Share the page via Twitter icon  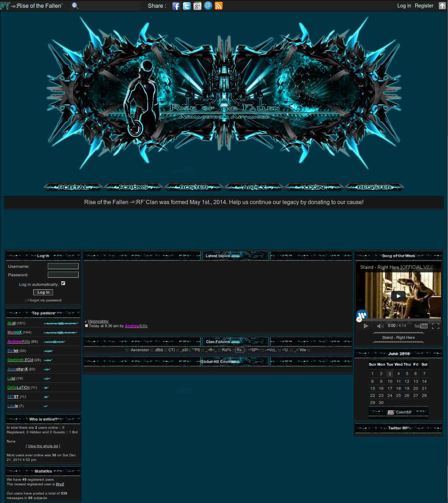186,6
